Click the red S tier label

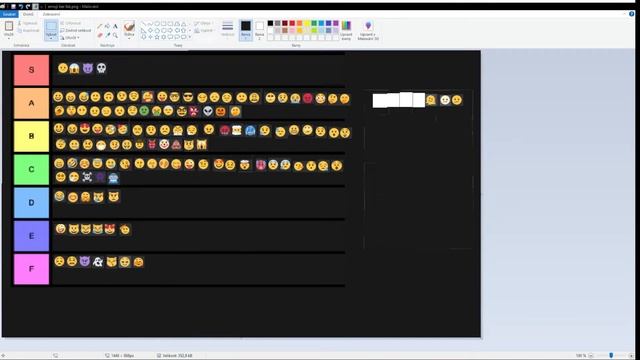pyautogui.click(x=31, y=70)
